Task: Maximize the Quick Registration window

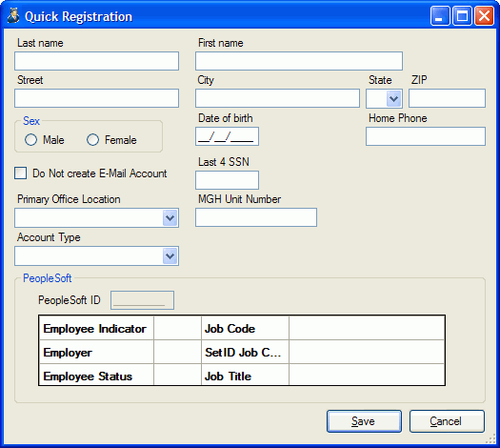Action: (x=462, y=15)
